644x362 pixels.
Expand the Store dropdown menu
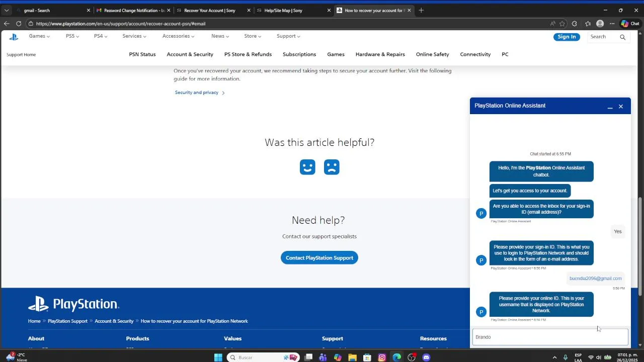coord(253,36)
